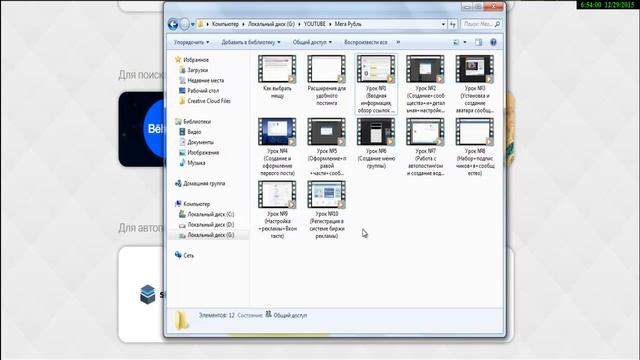The width and height of the screenshot is (640, 360).
Task: Expand the address bar history dropdown
Action: [x=443, y=24]
